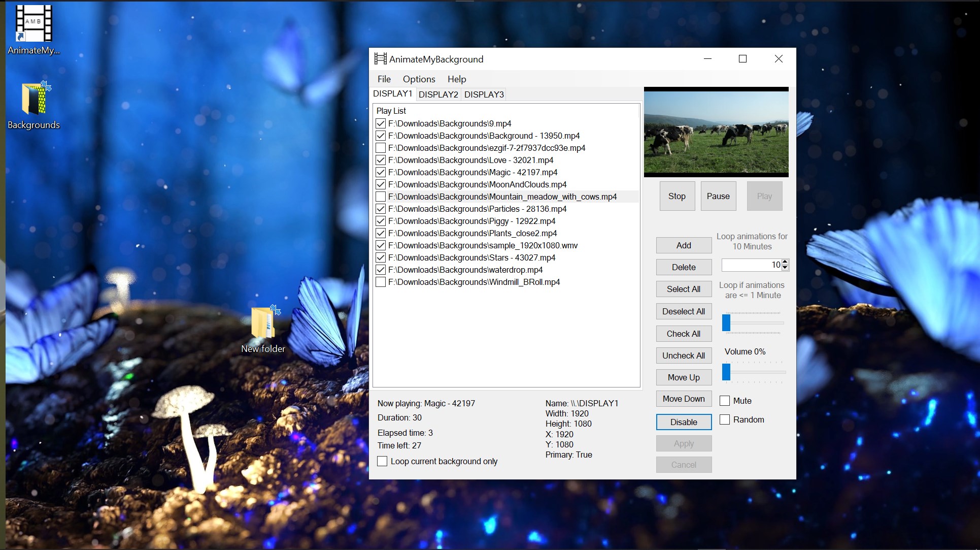Click the cows video preview thumbnail
Viewport: 980px width, 550px height.
(x=716, y=132)
